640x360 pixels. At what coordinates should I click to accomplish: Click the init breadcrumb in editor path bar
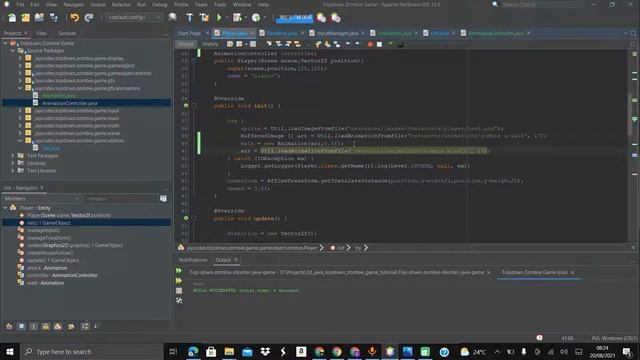pyautogui.click(x=340, y=248)
